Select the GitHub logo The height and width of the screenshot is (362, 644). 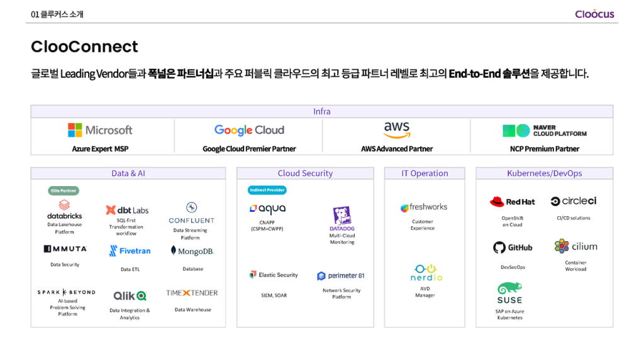coord(513,248)
